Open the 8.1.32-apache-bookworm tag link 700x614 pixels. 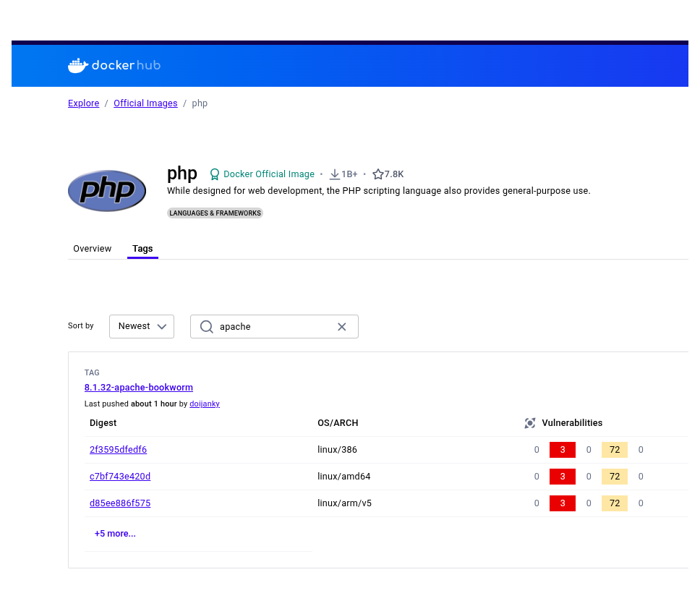138,387
